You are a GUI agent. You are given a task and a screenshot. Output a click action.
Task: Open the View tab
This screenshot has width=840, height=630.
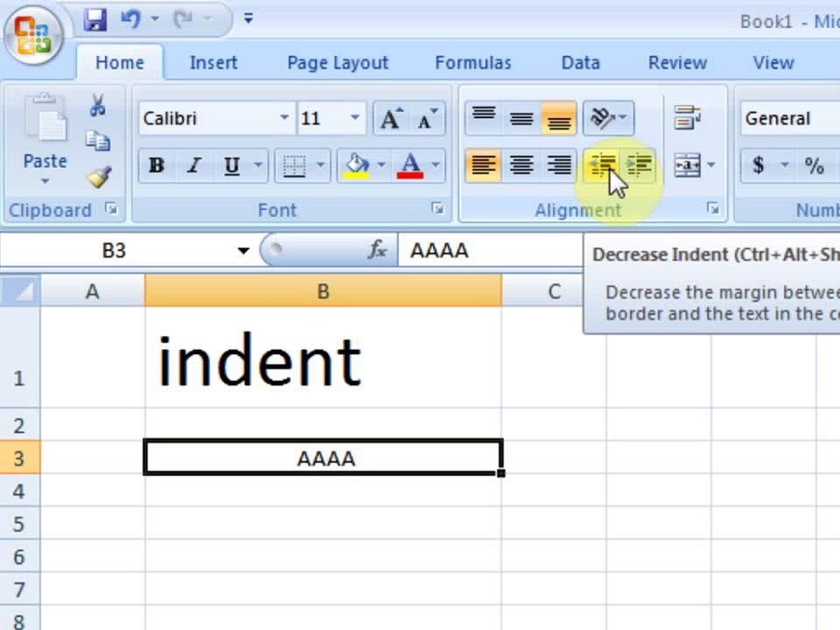point(773,63)
